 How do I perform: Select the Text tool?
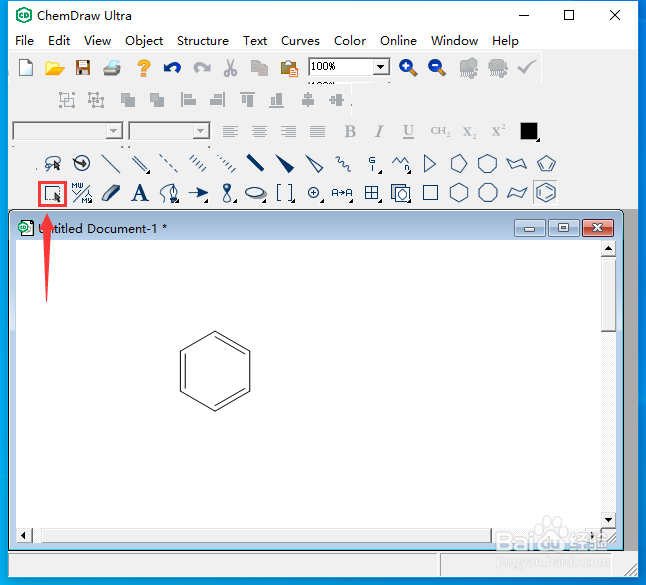pyautogui.click(x=140, y=193)
